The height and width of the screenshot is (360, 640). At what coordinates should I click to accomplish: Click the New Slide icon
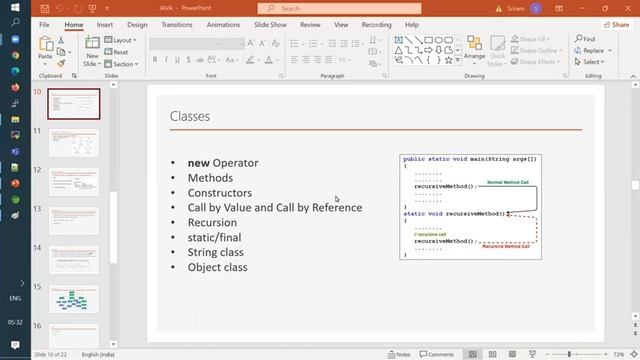click(92, 43)
